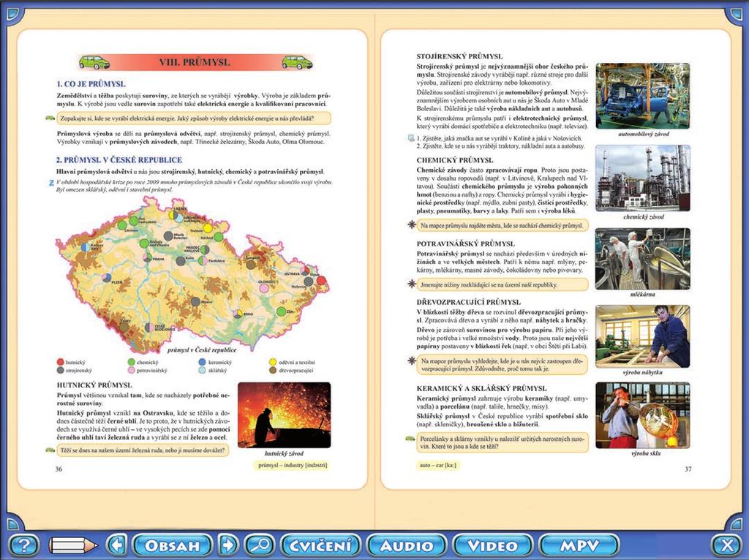This screenshot has height=560, width=749.
Task: Click the car icon beside the 'Těží se dnes' question
Action: [50, 450]
